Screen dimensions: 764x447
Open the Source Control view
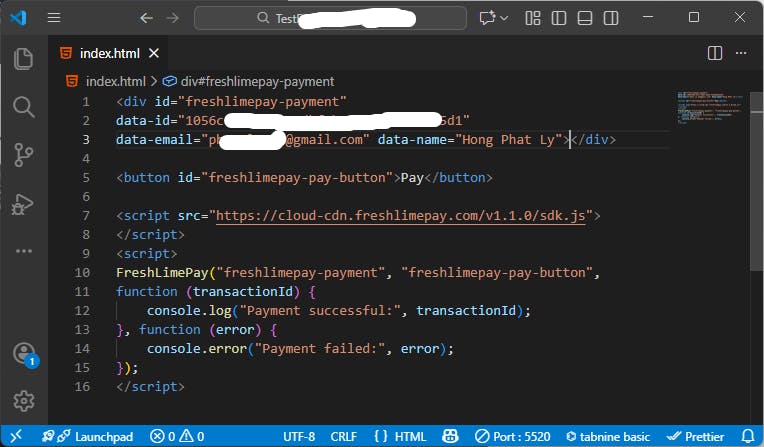click(23, 155)
